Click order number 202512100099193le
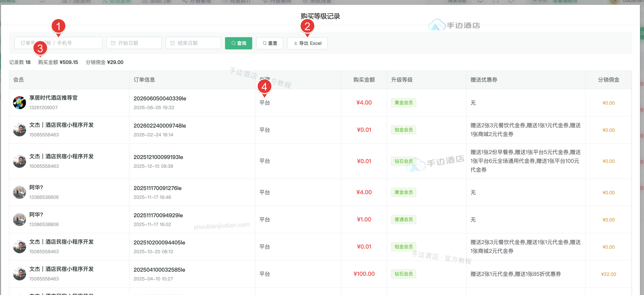Image resolution: width=644 pixels, height=295 pixels. pyautogui.click(x=158, y=157)
